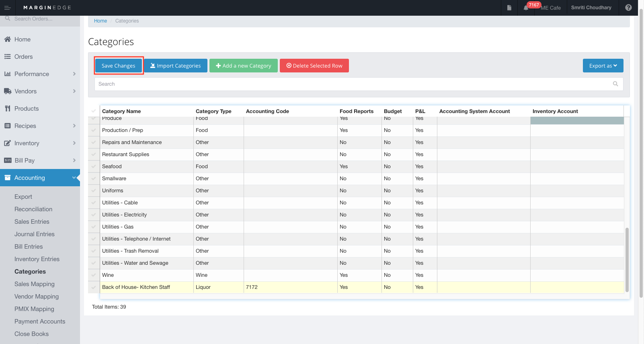Click the Home house icon in sidebar
The image size is (644, 344).
7,39
